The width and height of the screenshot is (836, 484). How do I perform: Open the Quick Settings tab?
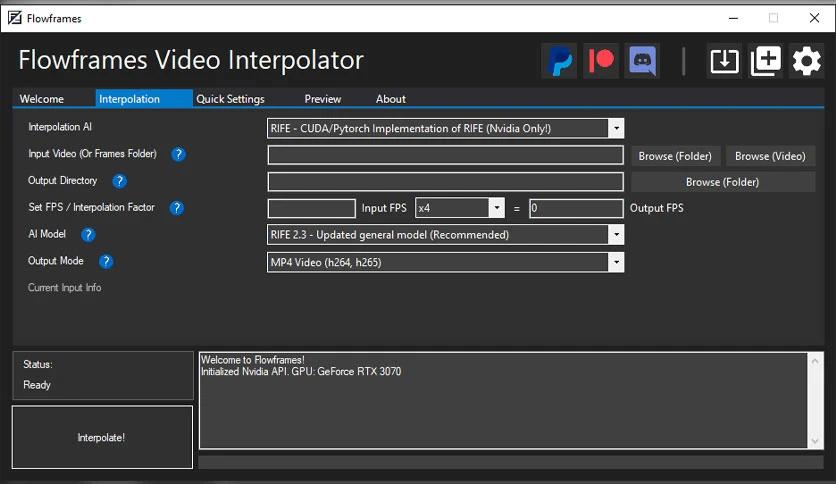pos(230,99)
